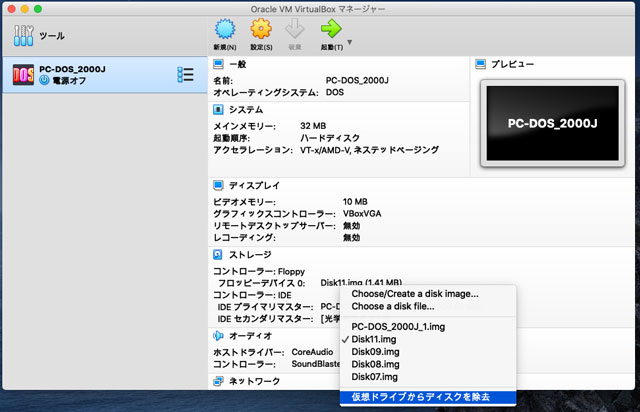Click the Network (ネットワーク) section icon
640x412 pixels.
(x=218, y=381)
